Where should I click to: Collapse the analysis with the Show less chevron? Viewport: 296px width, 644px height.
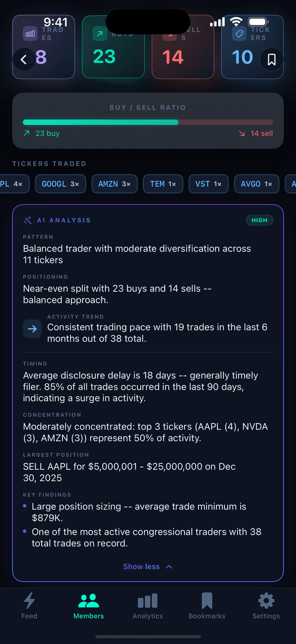click(x=170, y=566)
